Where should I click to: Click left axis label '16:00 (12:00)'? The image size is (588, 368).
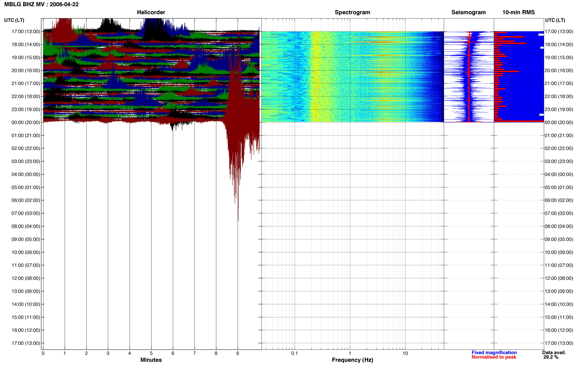coord(26,330)
